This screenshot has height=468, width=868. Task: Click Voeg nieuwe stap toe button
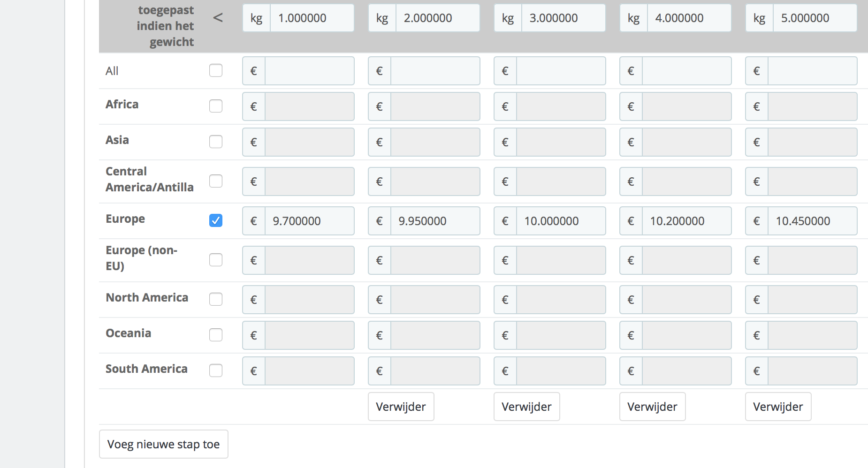(x=164, y=444)
